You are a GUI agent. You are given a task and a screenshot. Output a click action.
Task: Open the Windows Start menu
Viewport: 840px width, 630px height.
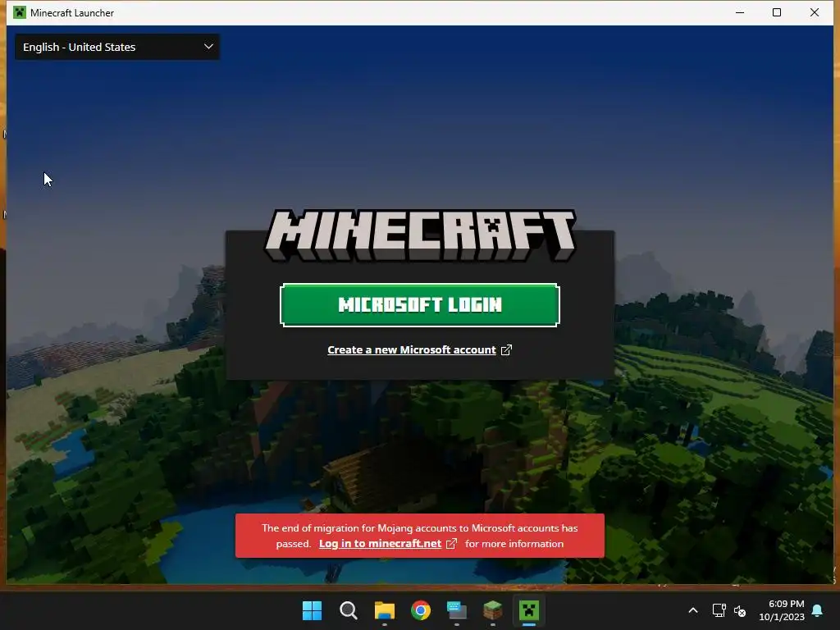click(312, 610)
